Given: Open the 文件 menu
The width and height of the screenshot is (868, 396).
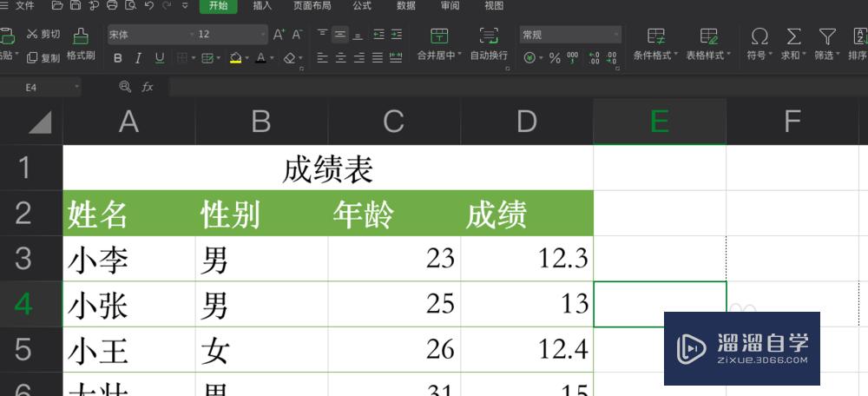Looking at the screenshot, I should tap(24, 6).
